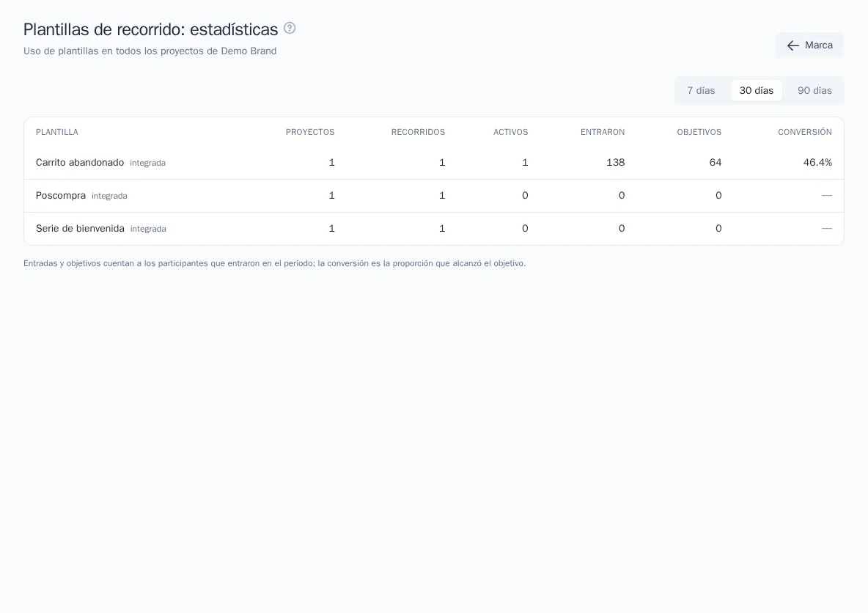
Task: Click the integrada tag next to Carrito abandonado
Action: [x=148, y=164]
